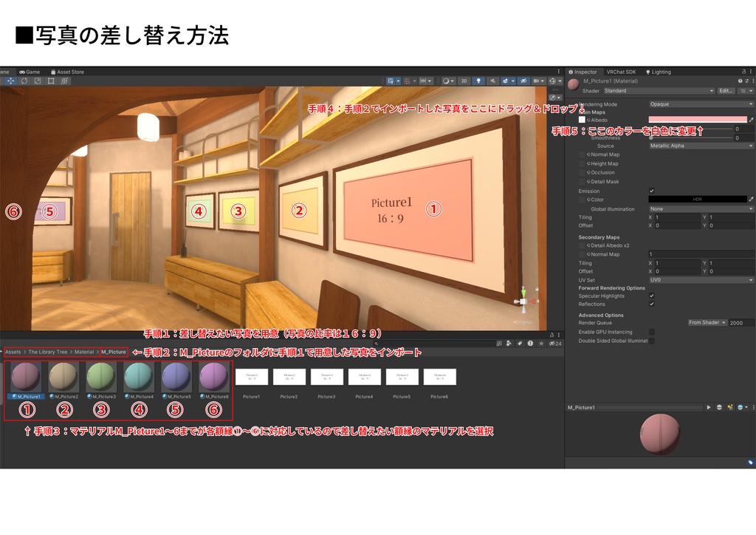Open the Inspector panel kebab menu
Screen dimensions: 756x535
752,72
